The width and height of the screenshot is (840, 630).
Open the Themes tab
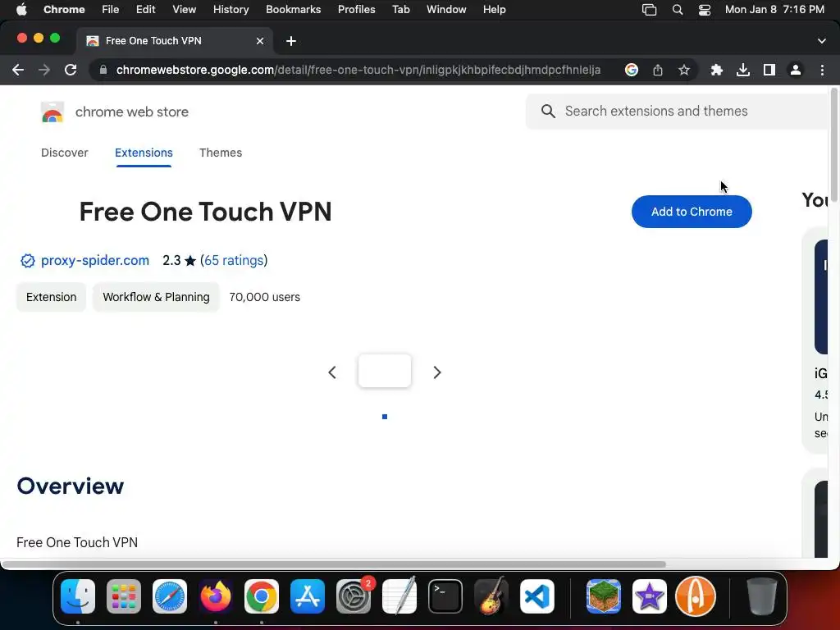(221, 153)
